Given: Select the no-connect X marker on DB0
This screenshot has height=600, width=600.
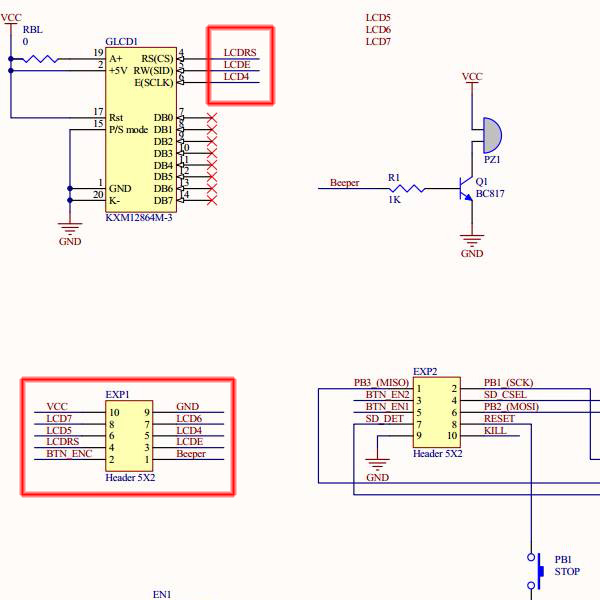Looking at the screenshot, I should pyautogui.click(x=211, y=119).
